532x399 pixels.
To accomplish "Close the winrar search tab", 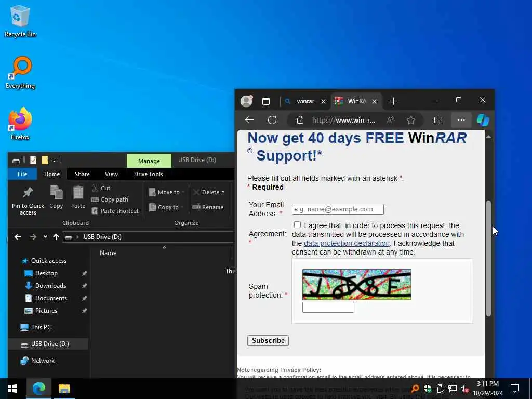I will pyautogui.click(x=323, y=101).
